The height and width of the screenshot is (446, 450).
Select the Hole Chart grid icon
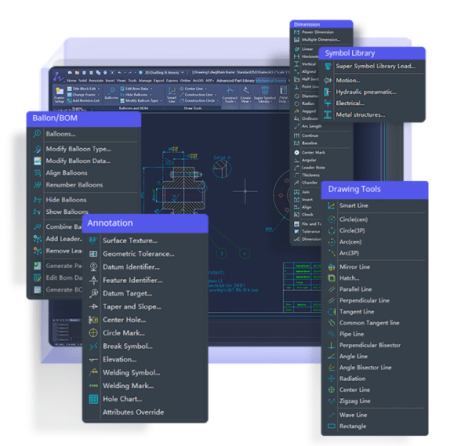coord(93,399)
